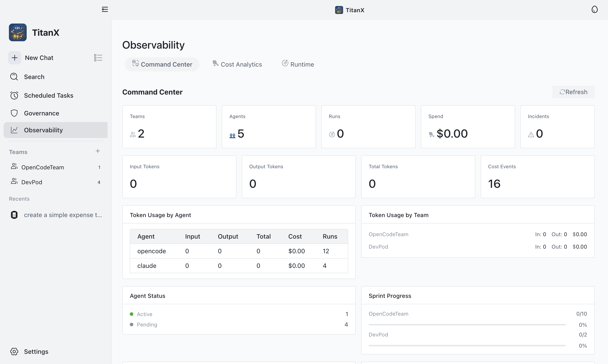Open the profile icon in the top right corner

pyautogui.click(x=595, y=9)
